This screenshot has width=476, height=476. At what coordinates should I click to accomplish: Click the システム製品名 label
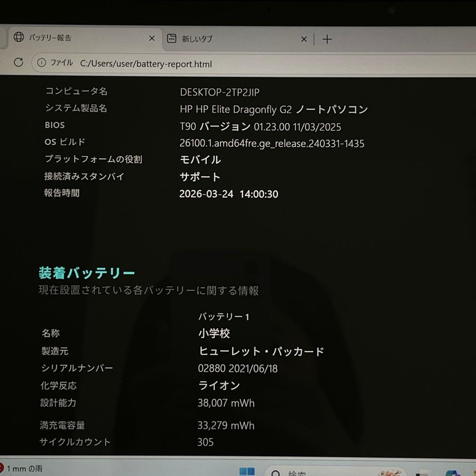pos(76,108)
